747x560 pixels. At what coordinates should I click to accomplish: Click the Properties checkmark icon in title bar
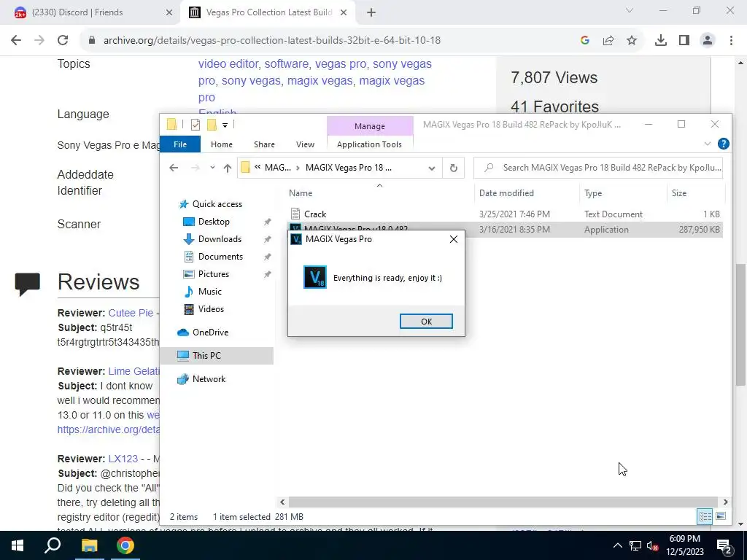tap(195, 125)
